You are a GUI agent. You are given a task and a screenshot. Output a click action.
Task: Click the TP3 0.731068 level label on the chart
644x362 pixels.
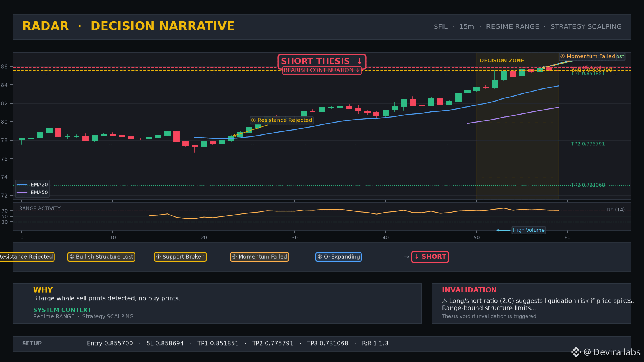(x=588, y=185)
